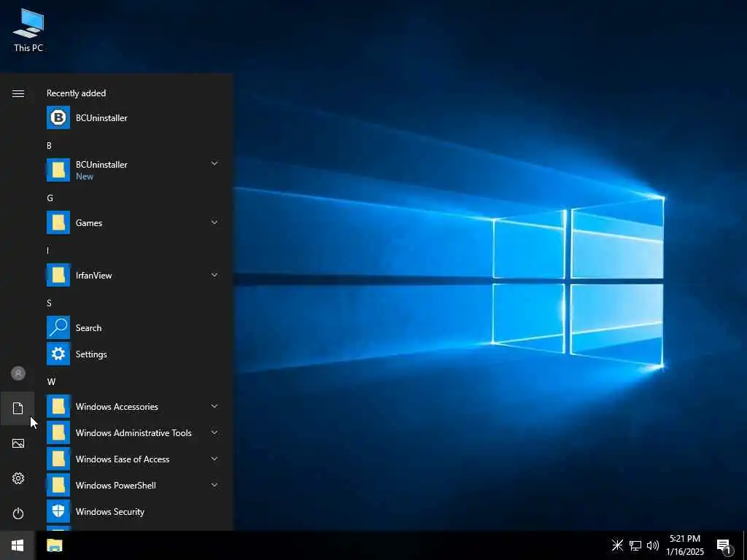Click Show desktop sliver on taskbar edge
The height and width of the screenshot is (560, 747).
tap(745, 545)
